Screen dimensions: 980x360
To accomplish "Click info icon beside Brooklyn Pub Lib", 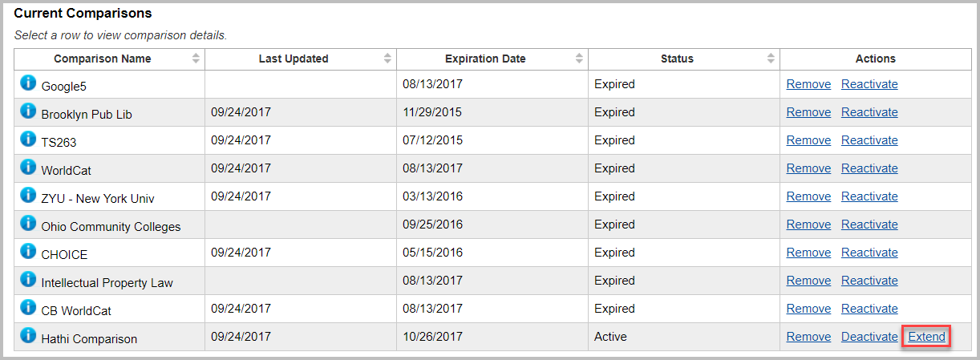I will pos(29,111).
